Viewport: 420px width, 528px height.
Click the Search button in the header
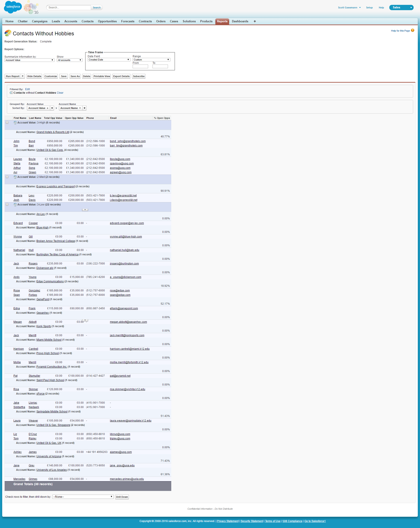[x=97, y=8]
